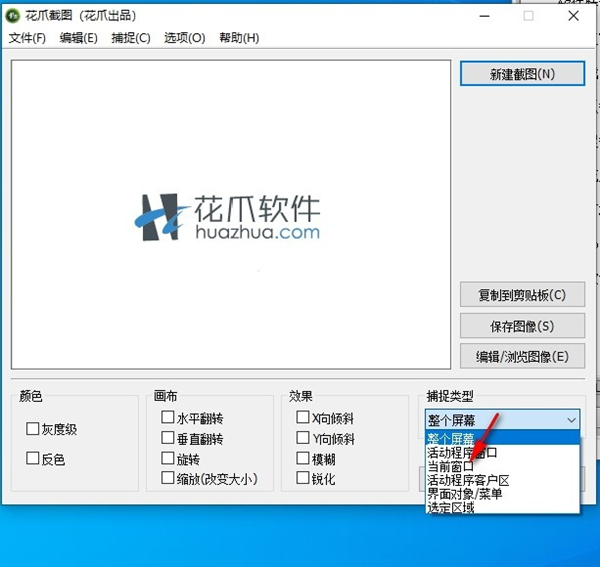
Task: Click 复制到剪贴板(C) button
Action: (522, 295)
